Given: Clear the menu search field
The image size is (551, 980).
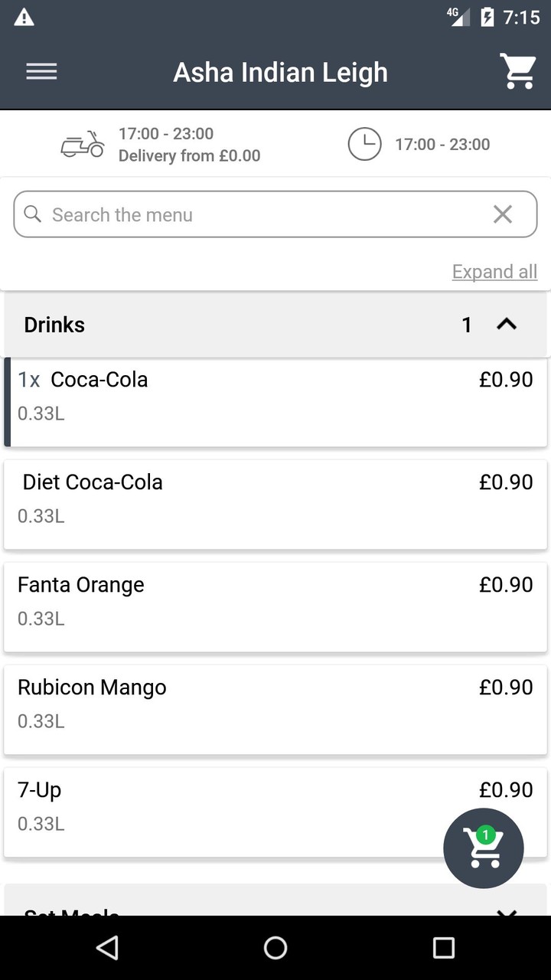Looking at the screenshot, I should tap(503, 214).
